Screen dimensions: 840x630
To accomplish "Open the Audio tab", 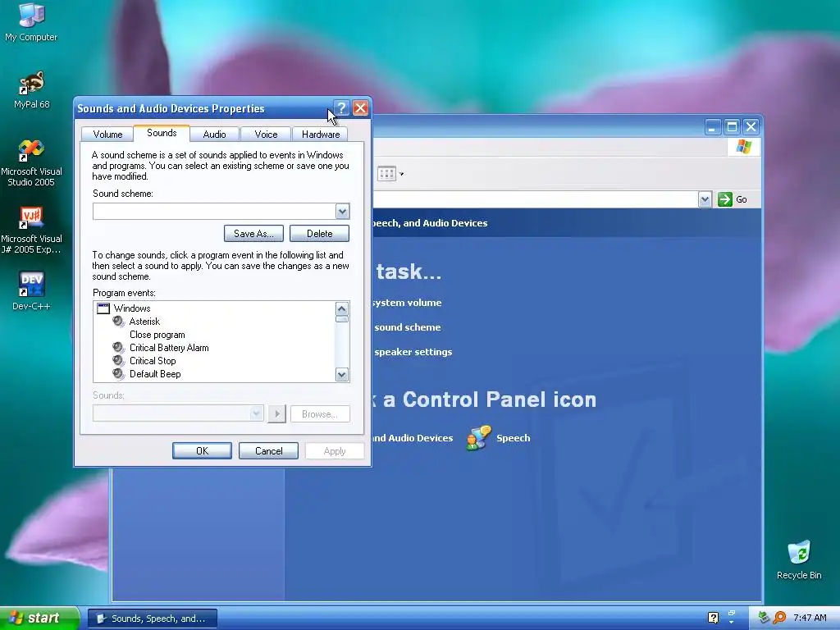I will (214, 135).
